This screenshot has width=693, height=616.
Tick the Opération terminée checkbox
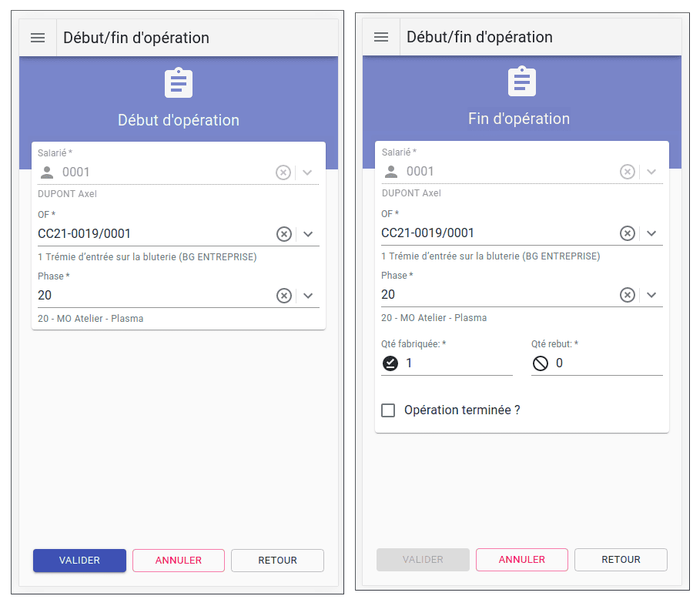(389, 410)
